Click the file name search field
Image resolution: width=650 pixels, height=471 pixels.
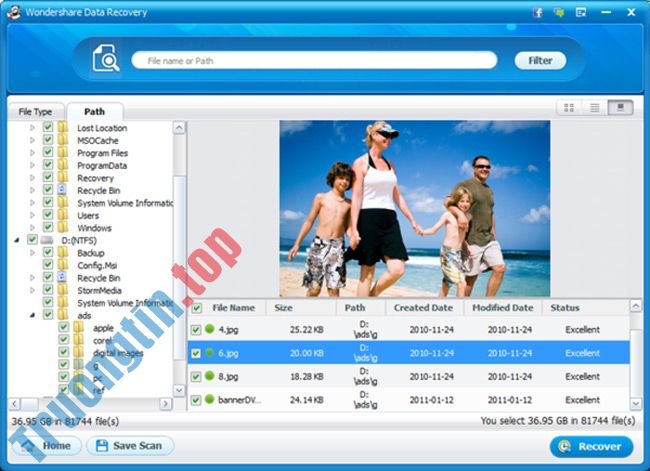coord(314,61)
